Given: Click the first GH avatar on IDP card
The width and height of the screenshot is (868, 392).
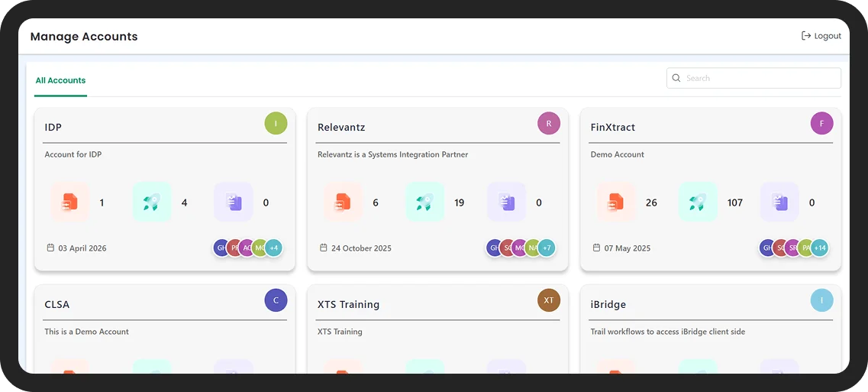Looking at the screenshot, I should click(x=221, y=248).
